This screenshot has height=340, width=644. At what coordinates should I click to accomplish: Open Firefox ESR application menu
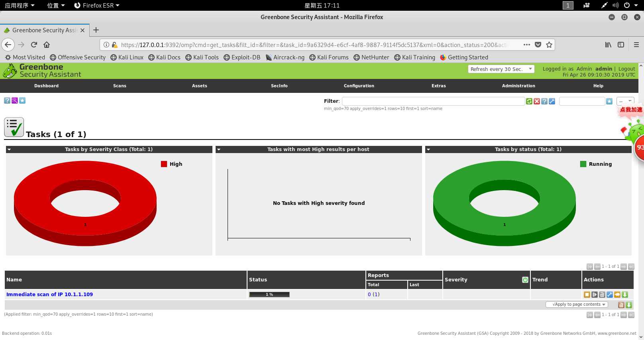(97, 5)
